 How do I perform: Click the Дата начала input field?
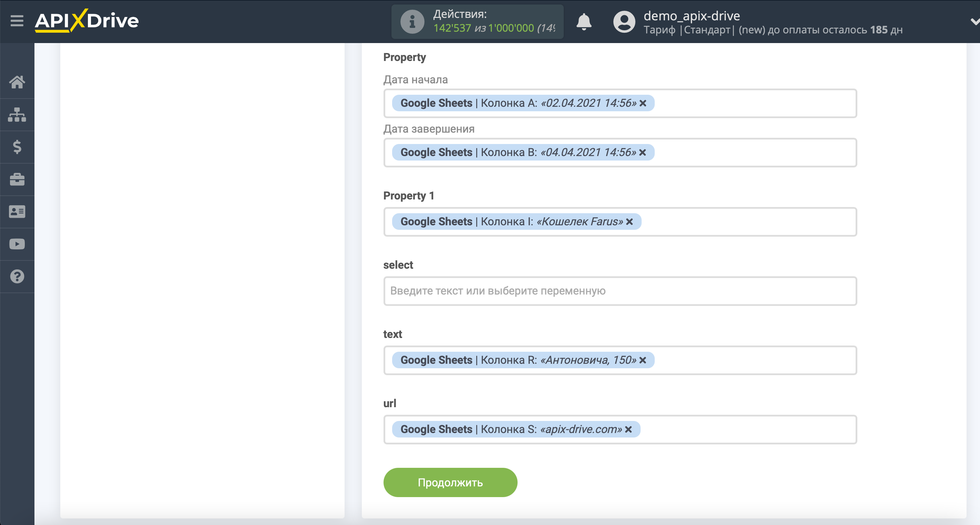620,103
